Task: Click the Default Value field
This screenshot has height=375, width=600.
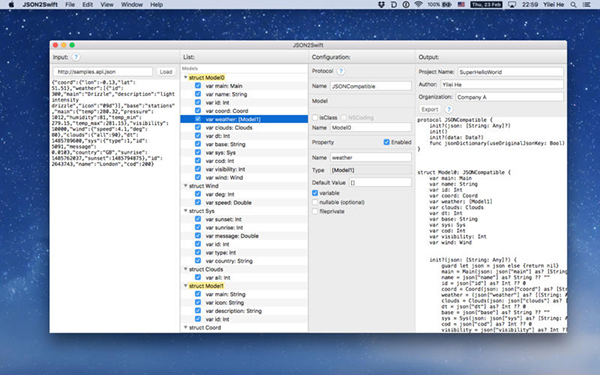Action: [380, 183]
